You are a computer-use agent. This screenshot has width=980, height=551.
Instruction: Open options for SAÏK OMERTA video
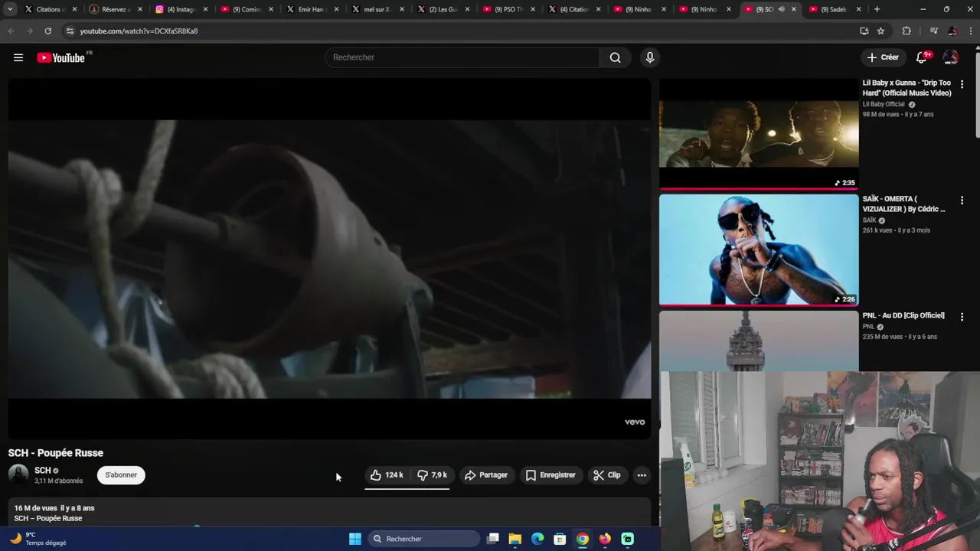[962, 201]
